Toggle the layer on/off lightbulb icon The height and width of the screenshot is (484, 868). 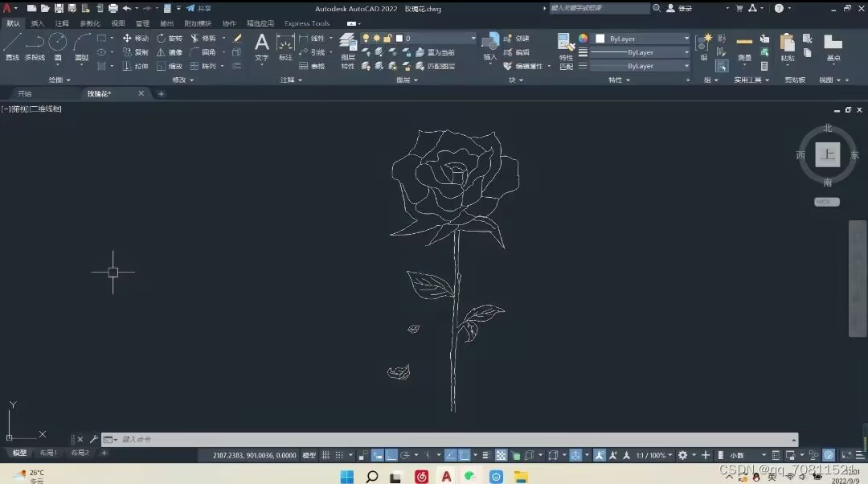[366, 39]
